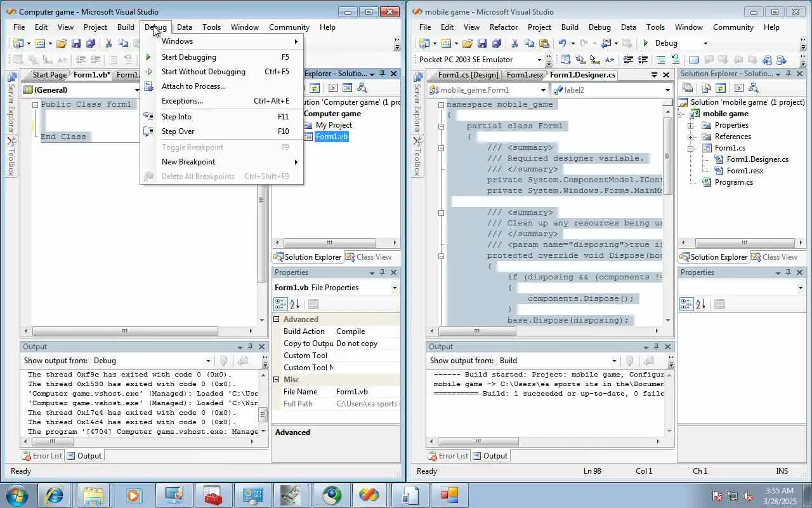
Task: Click Open File icon in mobile game toolbar
Action: pos(468,43)
